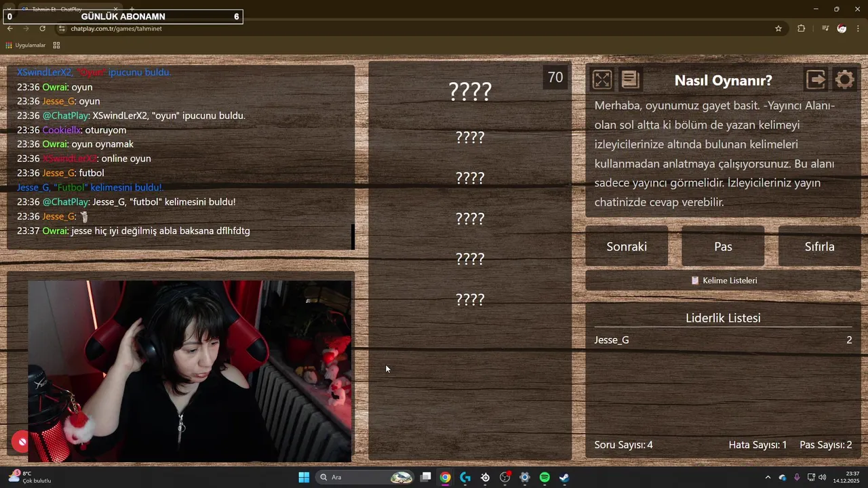Click Jesse_G in the Liderlik Listesi
The image size is (868, 488).
[x=612, y=340]
